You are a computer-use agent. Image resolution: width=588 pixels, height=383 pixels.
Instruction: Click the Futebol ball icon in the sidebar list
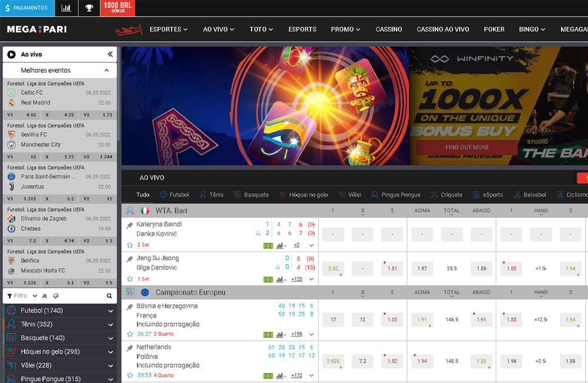point(12,310)
